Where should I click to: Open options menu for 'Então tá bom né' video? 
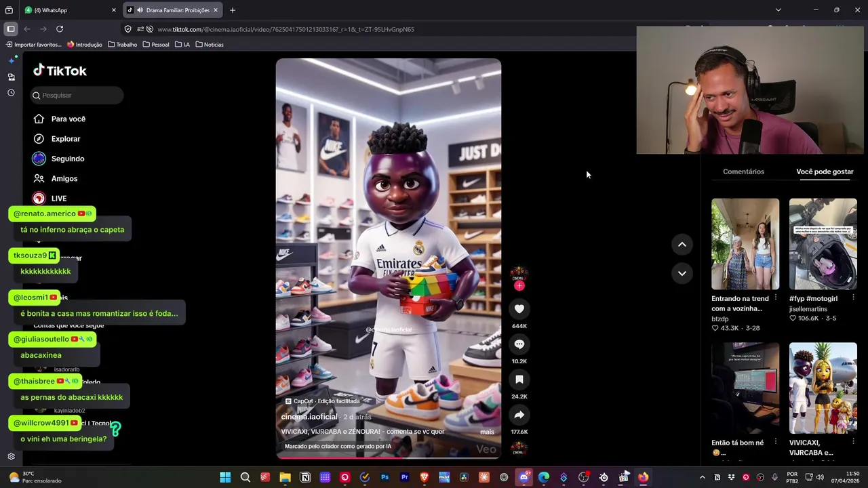coord(775,443)
